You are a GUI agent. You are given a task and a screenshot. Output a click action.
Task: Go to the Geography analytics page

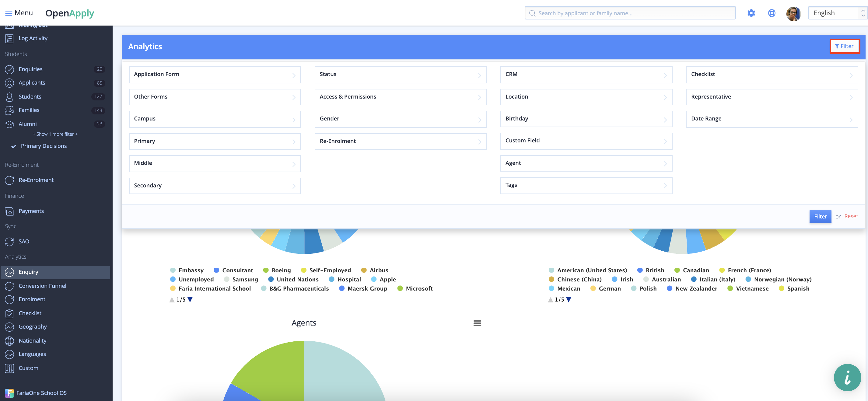pyautogui.click(x=33, y=327)
